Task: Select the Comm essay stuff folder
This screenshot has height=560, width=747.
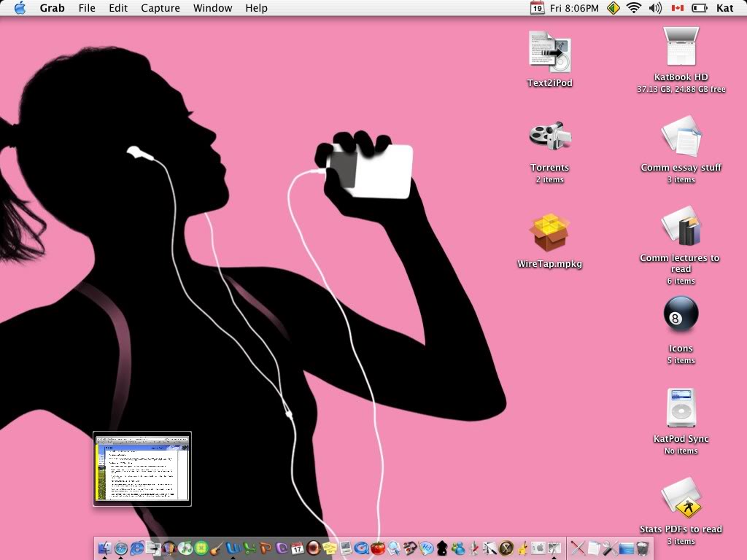Action: pyautogui.click(x=681, y=136)
